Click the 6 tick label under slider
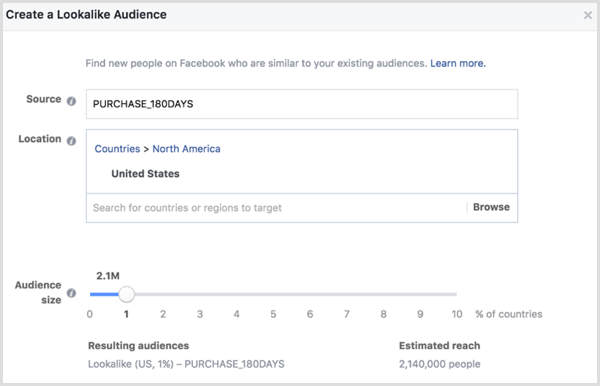The height and width of the screenshot is (386, 600). pos(310,314)
